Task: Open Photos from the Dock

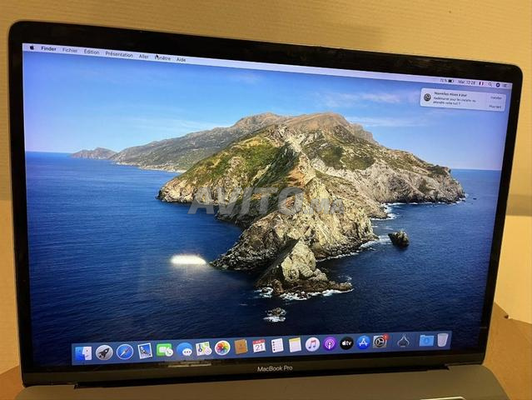Action: click(222, 348)
